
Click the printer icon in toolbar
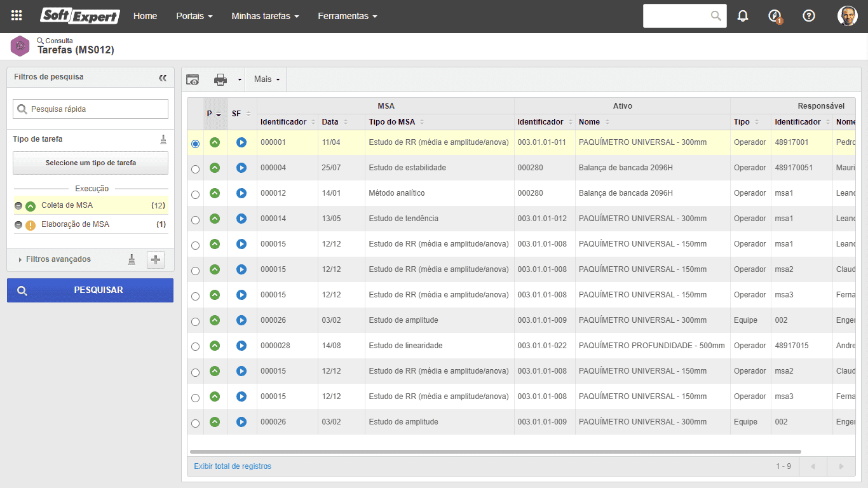pyautogui.click(x=220, y=79)
